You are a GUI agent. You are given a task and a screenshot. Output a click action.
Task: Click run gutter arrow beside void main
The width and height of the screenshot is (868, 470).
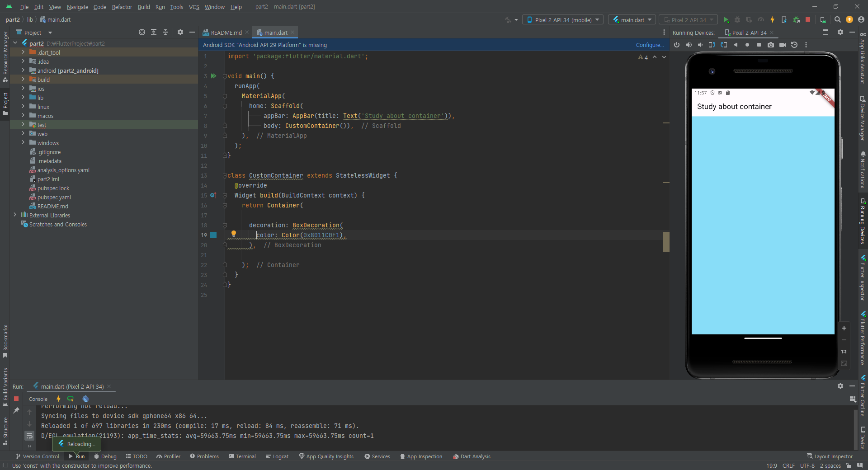(x=213, y=76)
